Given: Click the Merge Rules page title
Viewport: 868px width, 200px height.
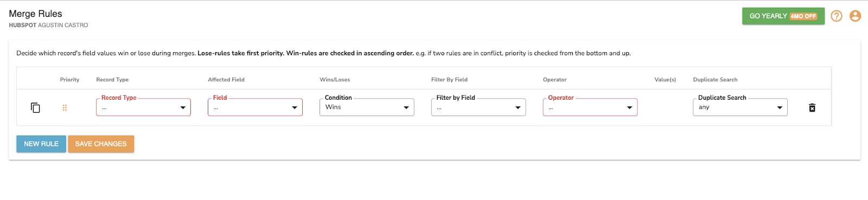Looking at the screenshot, I should pyautogui.click(x=35, y=14).
